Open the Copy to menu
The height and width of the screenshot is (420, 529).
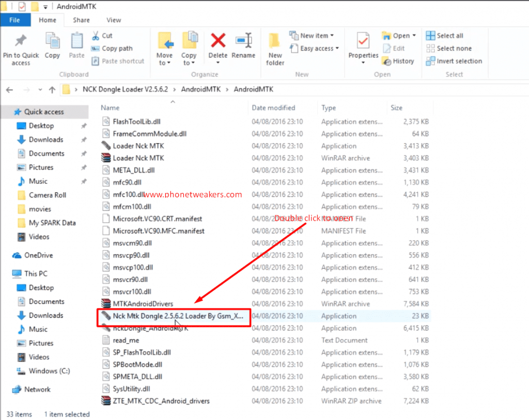pyautogui.click(x=189, y=49)
